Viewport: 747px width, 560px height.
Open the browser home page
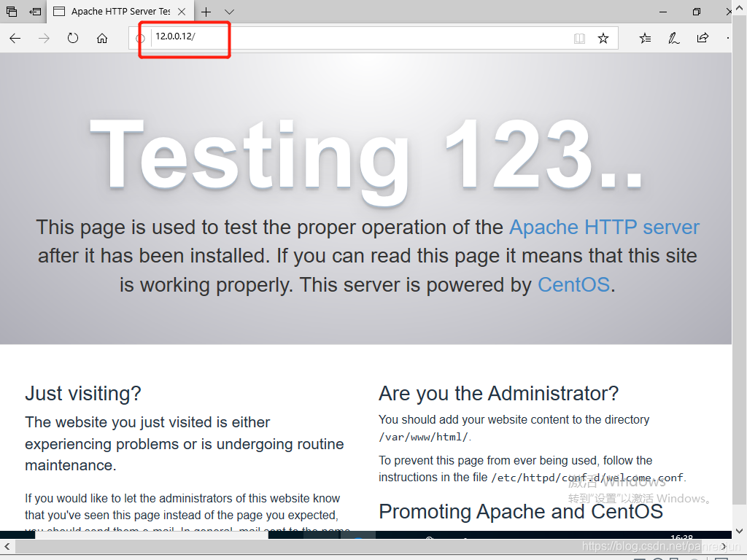tap(102, 38)
